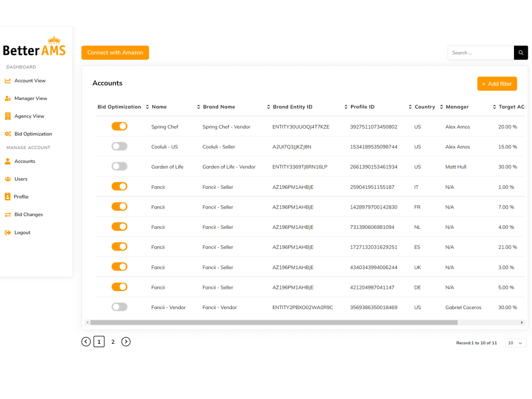Screen dimensions: 532x399
Task: Click the Agency View building icon
Action: coord(8,116)
